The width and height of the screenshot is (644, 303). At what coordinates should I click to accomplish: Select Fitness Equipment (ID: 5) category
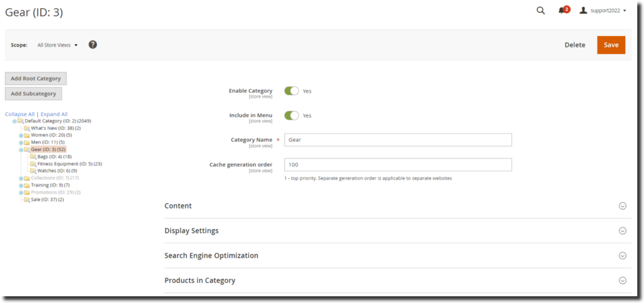pos(70,164)
